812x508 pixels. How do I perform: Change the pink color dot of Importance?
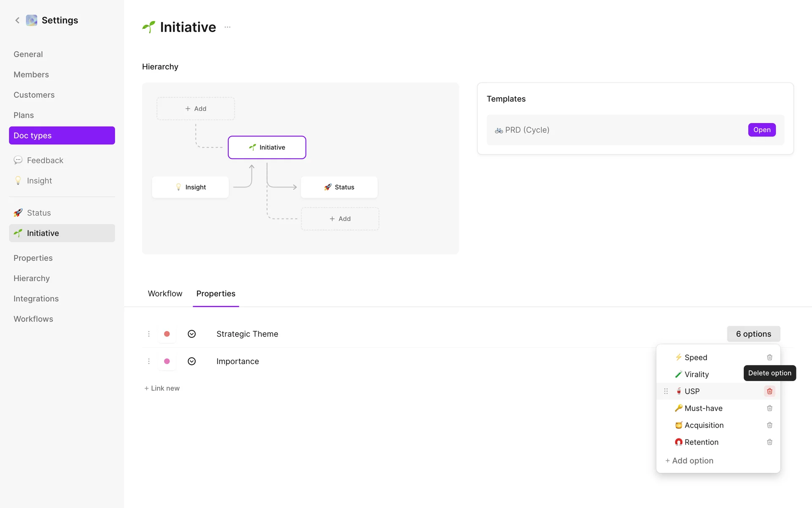tap(167, 361)
